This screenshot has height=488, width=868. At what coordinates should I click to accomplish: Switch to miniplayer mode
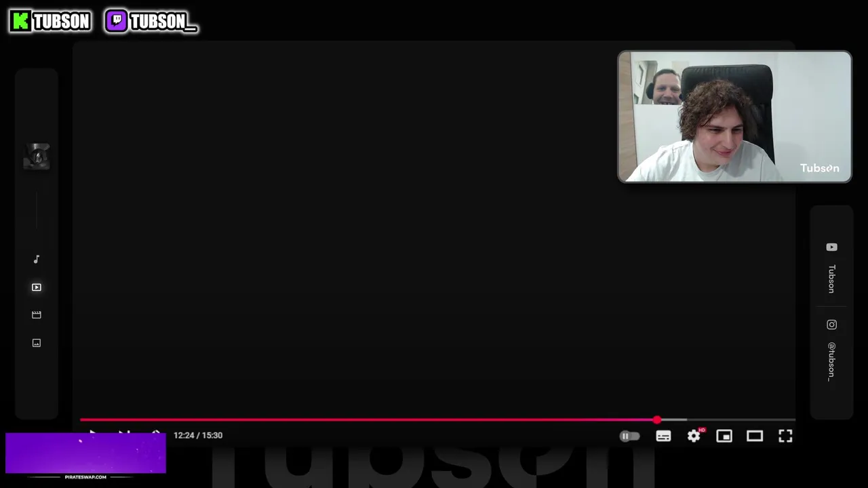click(x=724, y=436)
